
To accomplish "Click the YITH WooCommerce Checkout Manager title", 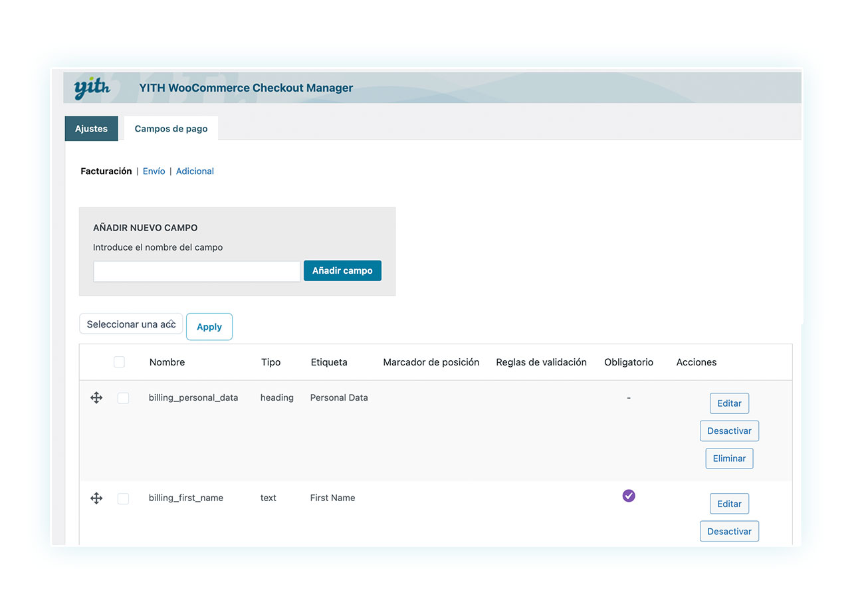I will pyautogui.click(x=246, y=88).
